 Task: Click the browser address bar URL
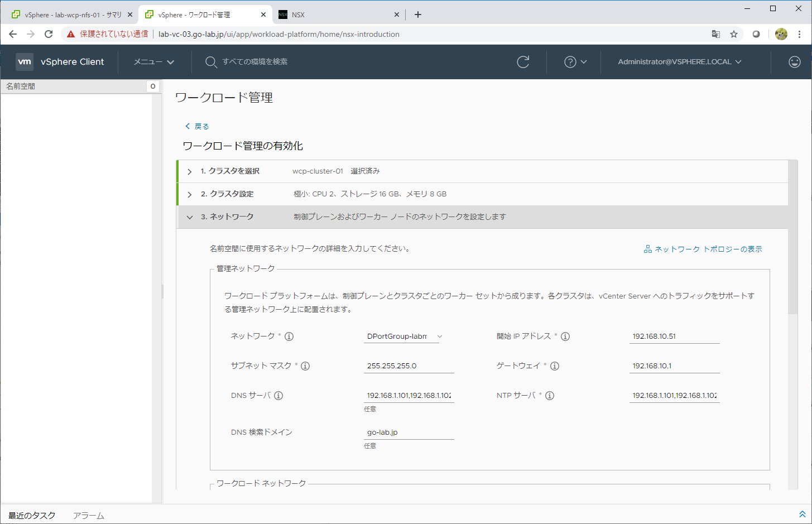[279, 34]
